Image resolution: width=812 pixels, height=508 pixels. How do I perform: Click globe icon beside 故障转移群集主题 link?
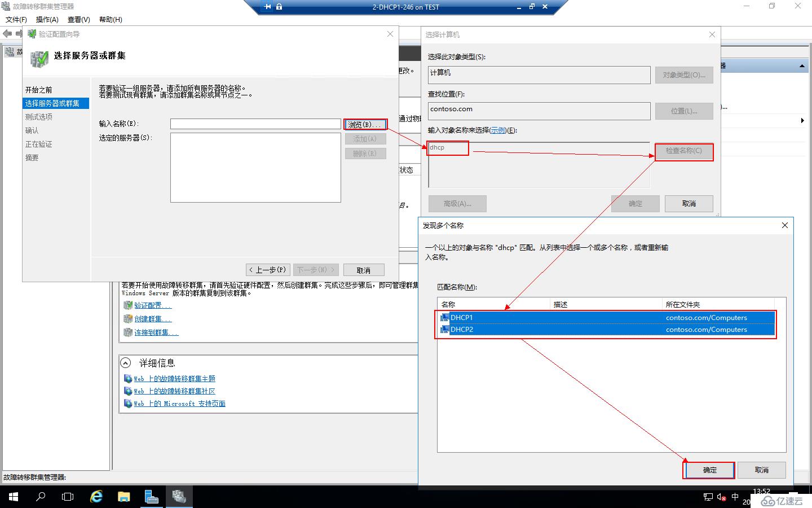128,379
